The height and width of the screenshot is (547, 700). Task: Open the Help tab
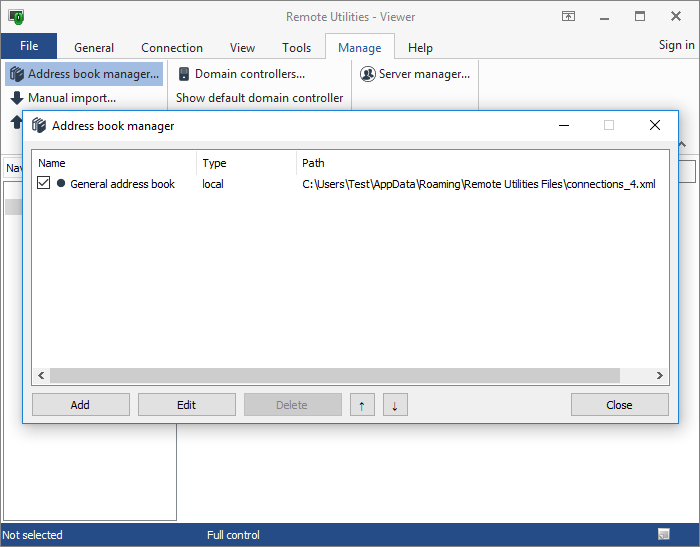pyautogui.click(x=420, y=47)
